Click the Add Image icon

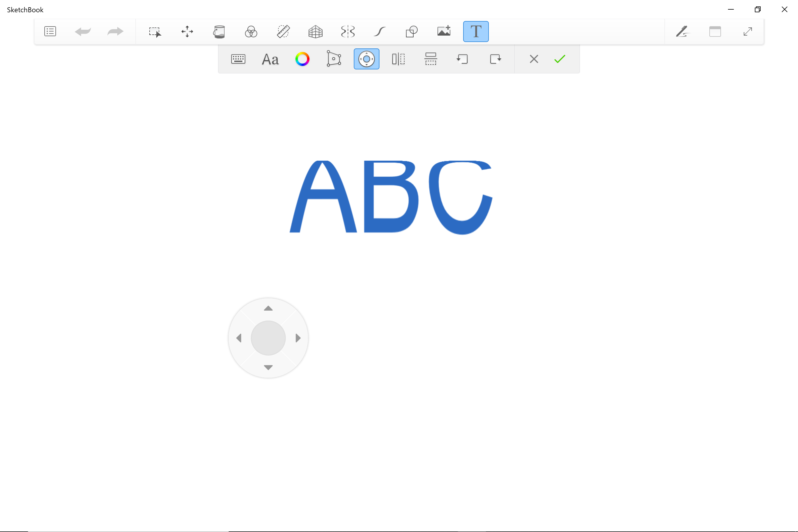click(444, 31)
